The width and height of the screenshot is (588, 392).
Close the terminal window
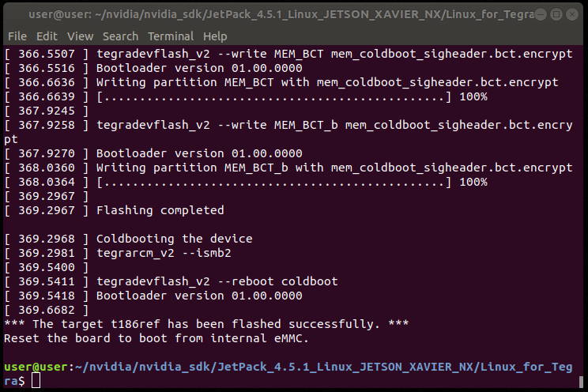tap(572, 15)
